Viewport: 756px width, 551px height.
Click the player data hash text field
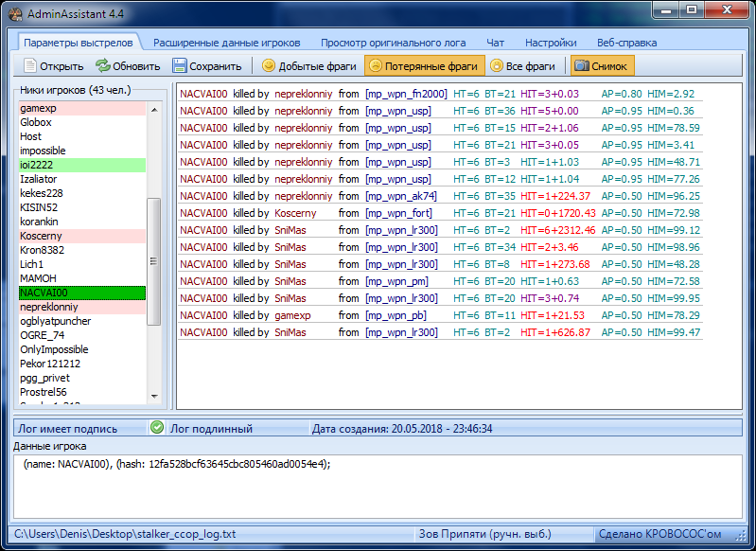378,487
